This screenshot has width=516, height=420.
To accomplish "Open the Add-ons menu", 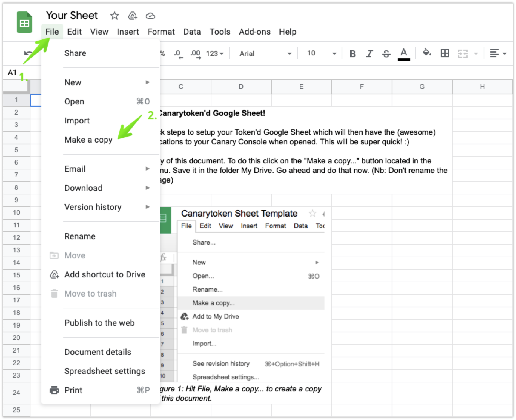I will click(x=255, y=32).
